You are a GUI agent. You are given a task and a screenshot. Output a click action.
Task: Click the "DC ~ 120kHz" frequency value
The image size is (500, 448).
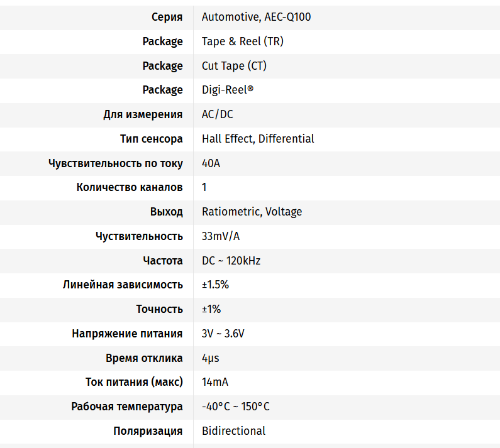coord(231,261)
